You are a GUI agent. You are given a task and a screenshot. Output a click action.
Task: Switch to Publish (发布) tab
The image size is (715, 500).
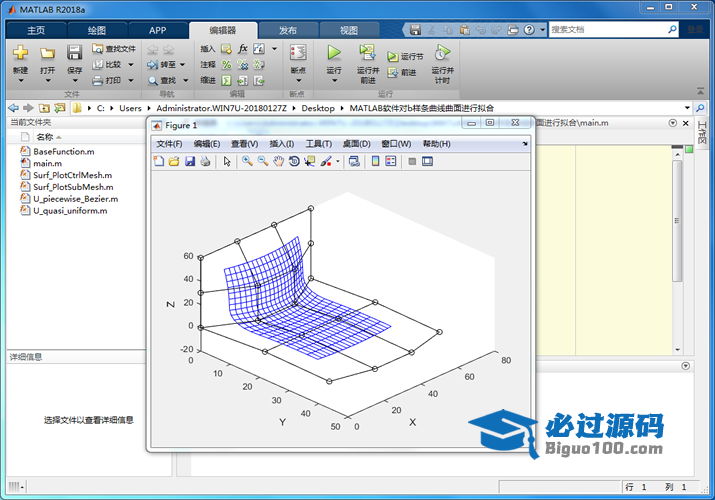click(288, 31)
